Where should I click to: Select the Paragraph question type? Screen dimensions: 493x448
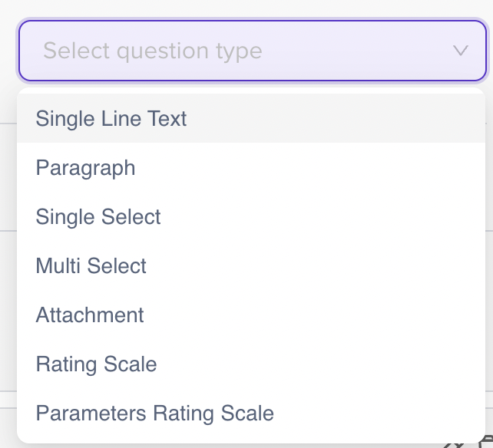point(85,168)
